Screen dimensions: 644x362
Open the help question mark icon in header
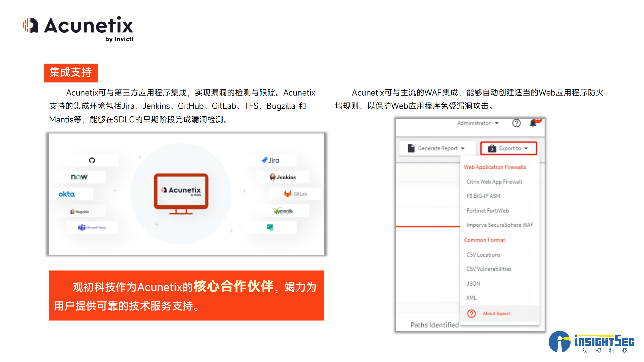point(516,123)
